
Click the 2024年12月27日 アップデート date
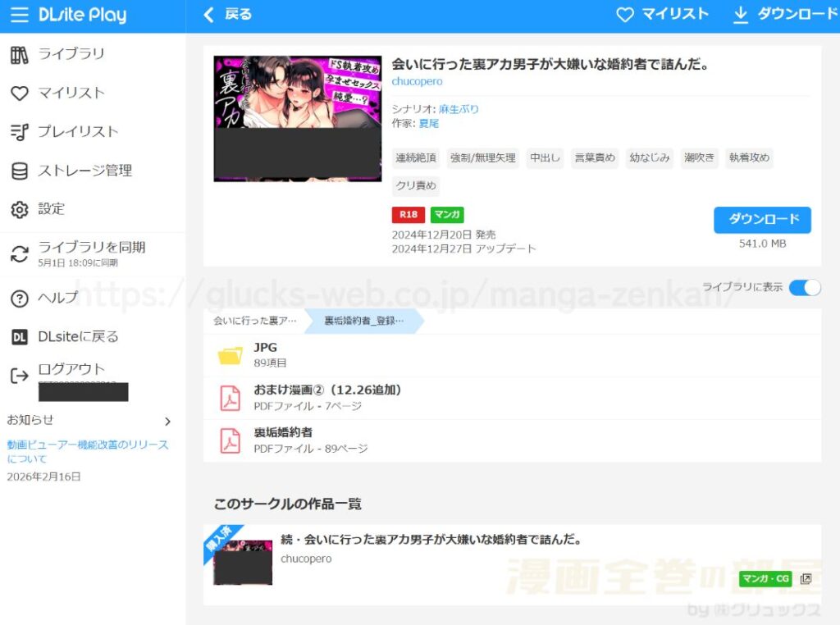click(x=463, y=249)
